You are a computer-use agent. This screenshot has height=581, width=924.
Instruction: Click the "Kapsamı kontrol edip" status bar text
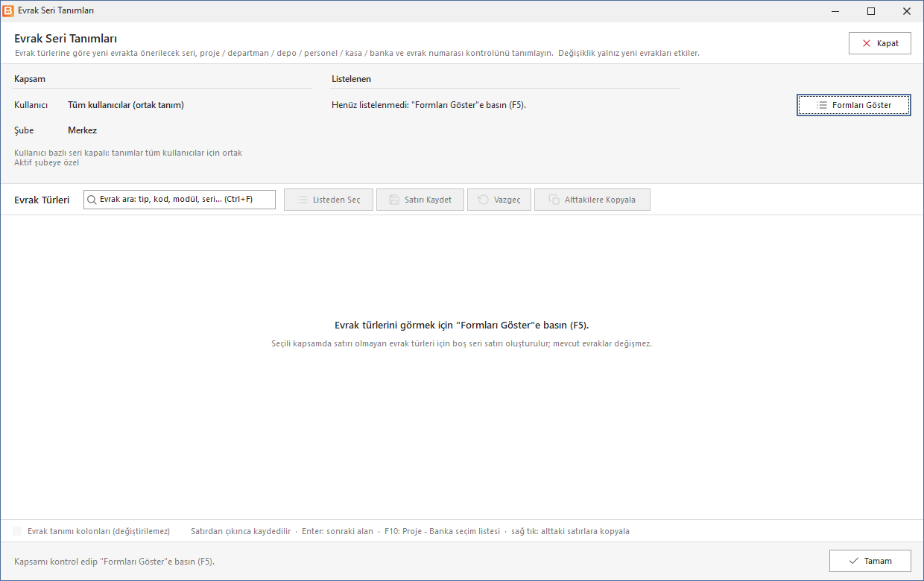(115, 562)
